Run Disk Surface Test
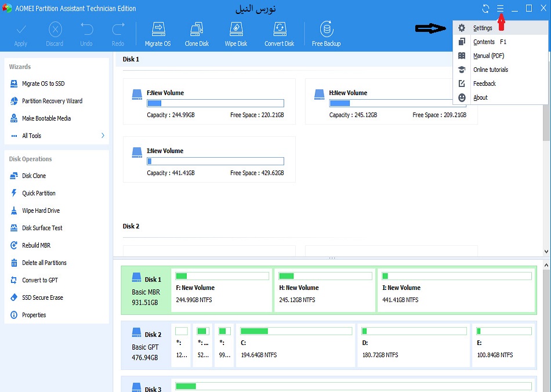This screenshot has height=392, width=551. [42, 228]
